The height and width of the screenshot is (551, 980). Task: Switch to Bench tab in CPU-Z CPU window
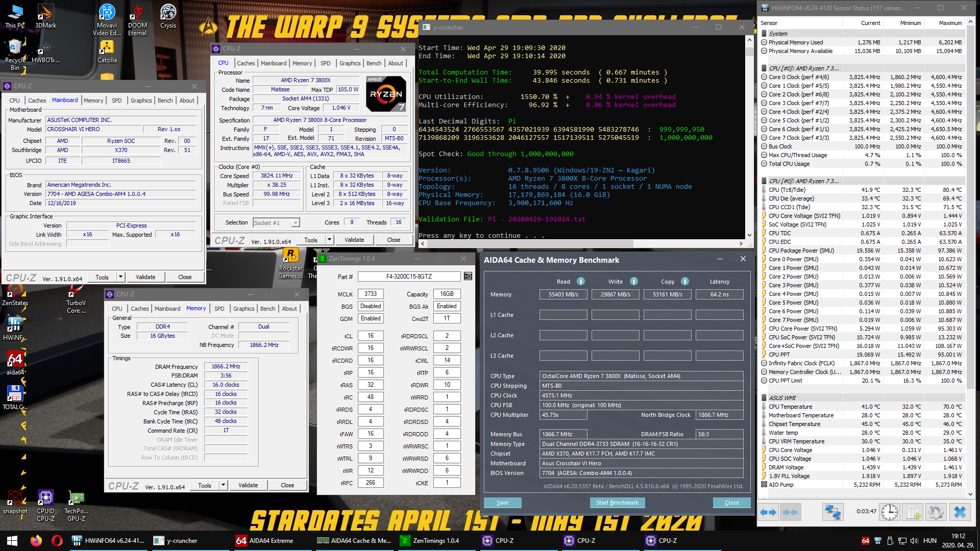click(374, 63)
